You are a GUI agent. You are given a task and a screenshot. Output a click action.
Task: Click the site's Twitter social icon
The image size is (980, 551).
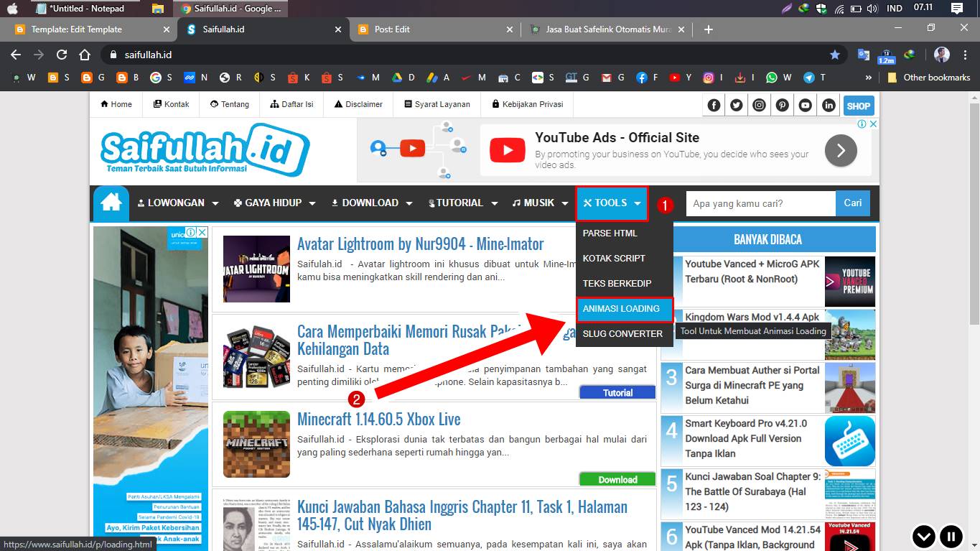coord(737,106)
